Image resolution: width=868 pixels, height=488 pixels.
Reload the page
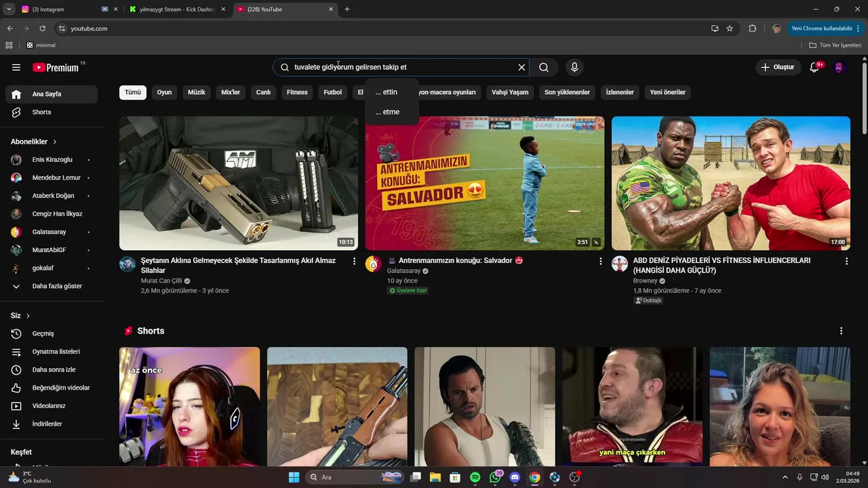tap(42, 28)
